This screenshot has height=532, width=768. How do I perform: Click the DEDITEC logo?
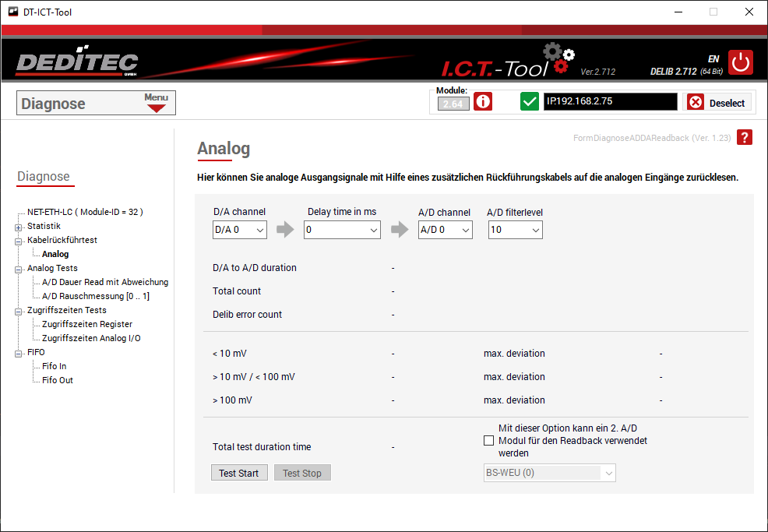pos(77,64)
